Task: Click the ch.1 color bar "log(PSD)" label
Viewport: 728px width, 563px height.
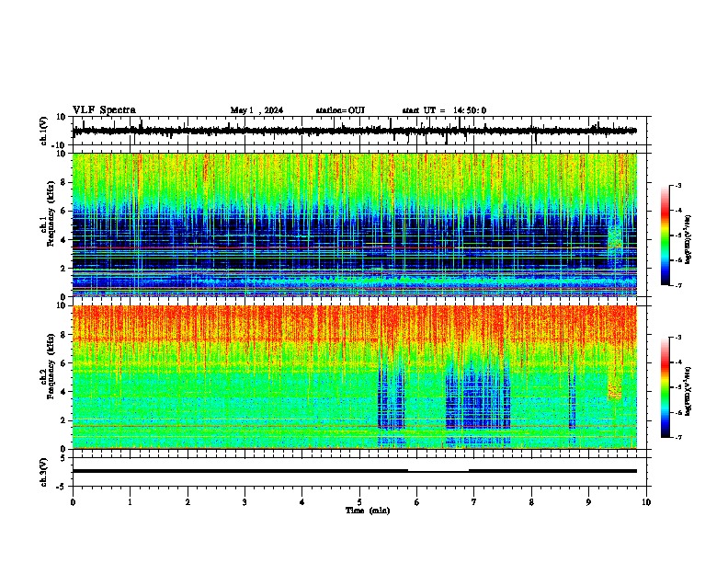Action: [688, 240]
